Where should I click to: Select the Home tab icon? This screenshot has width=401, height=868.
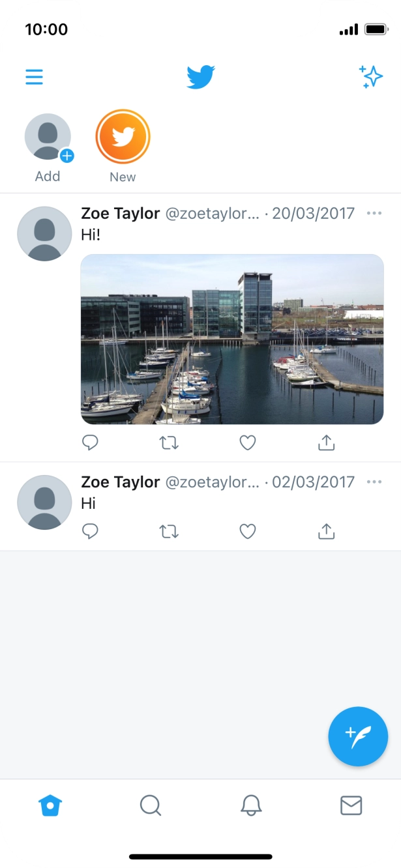click(50, 805)
